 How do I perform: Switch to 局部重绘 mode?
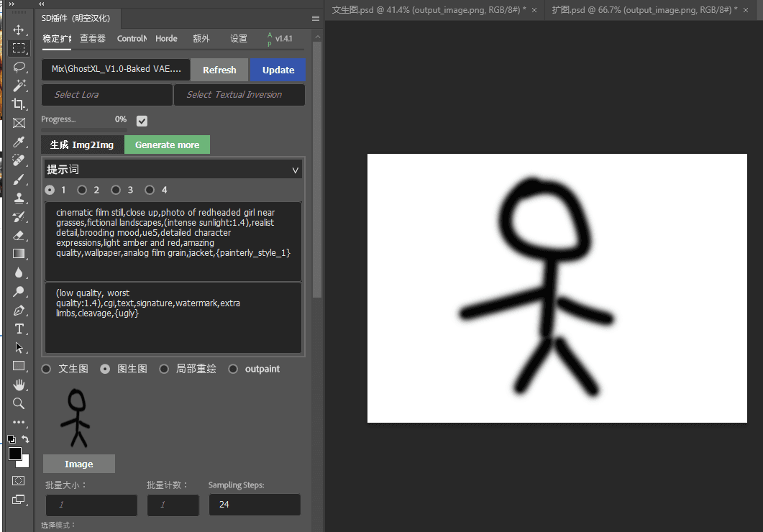[x=164, y=369]
